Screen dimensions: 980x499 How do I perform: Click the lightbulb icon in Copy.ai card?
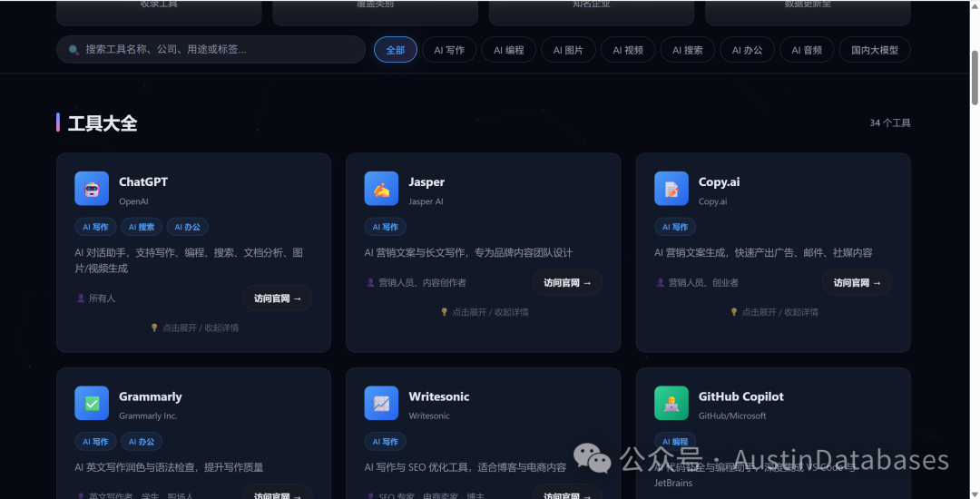(x=734, y=312)
